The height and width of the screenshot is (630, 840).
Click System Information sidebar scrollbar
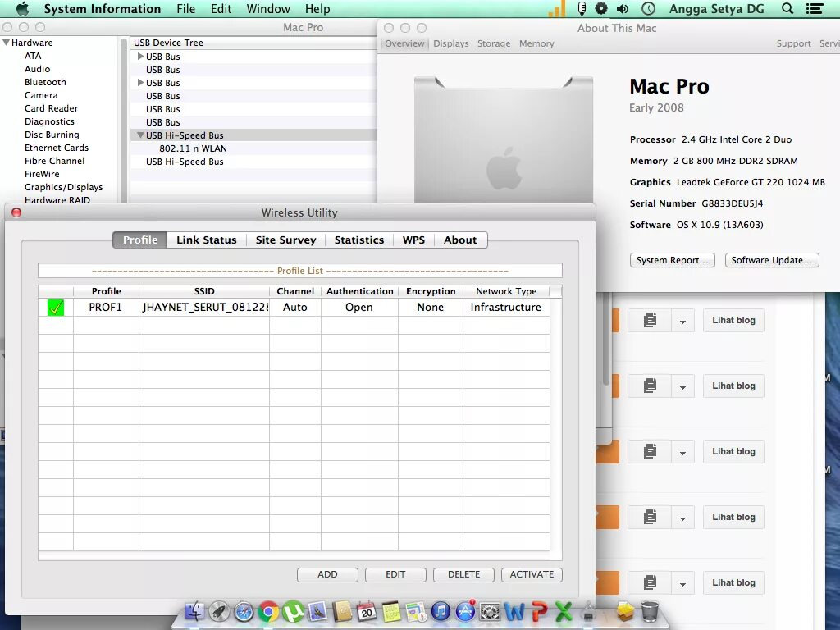click(125, 120)
